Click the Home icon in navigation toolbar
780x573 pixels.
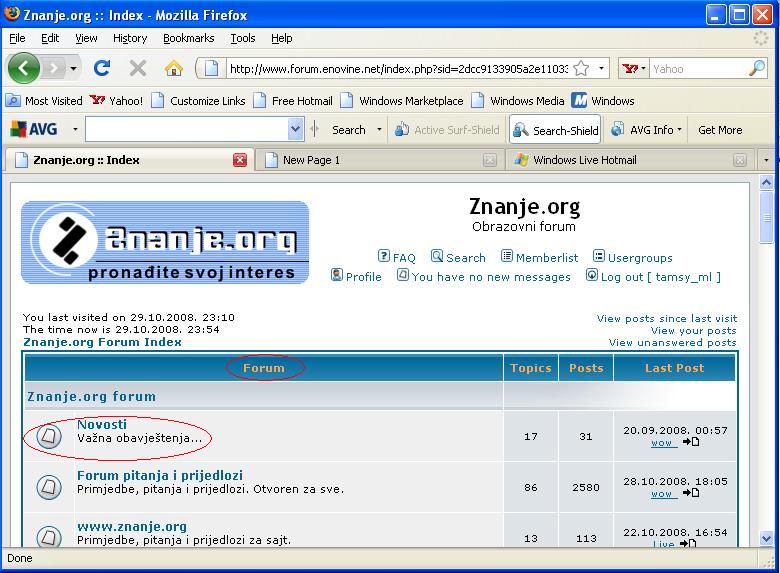(174, 68)
